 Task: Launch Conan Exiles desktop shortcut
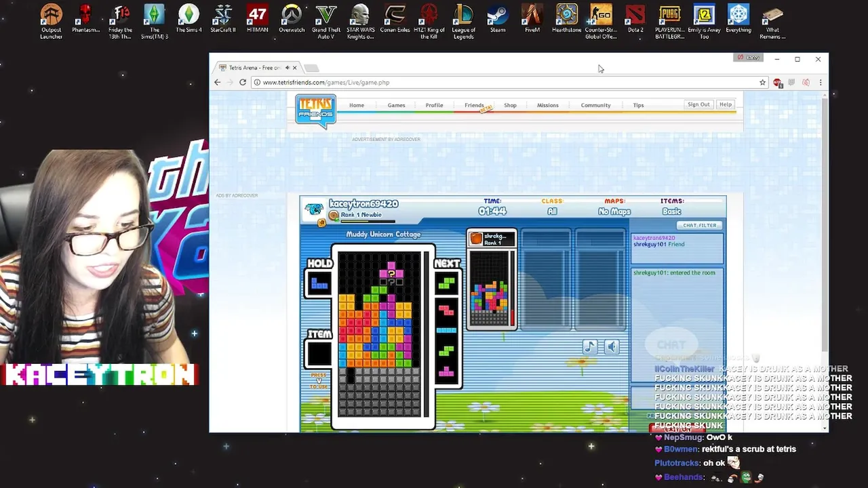[395, 19]
